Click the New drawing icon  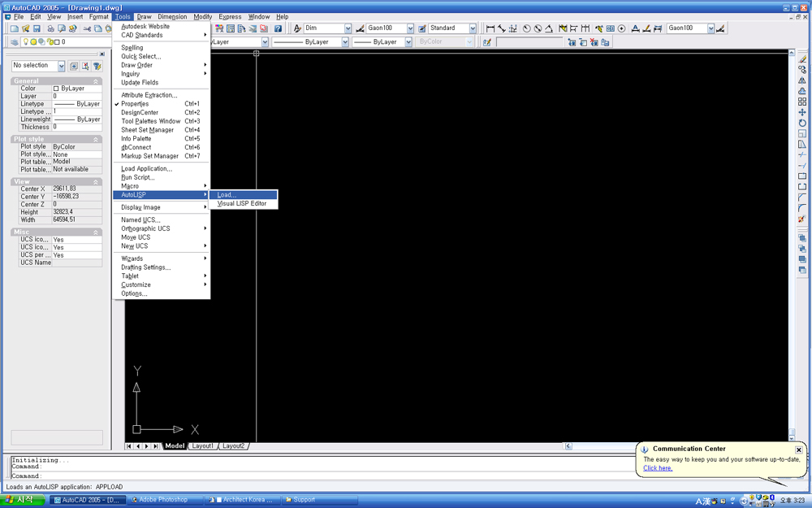[15, 28]
